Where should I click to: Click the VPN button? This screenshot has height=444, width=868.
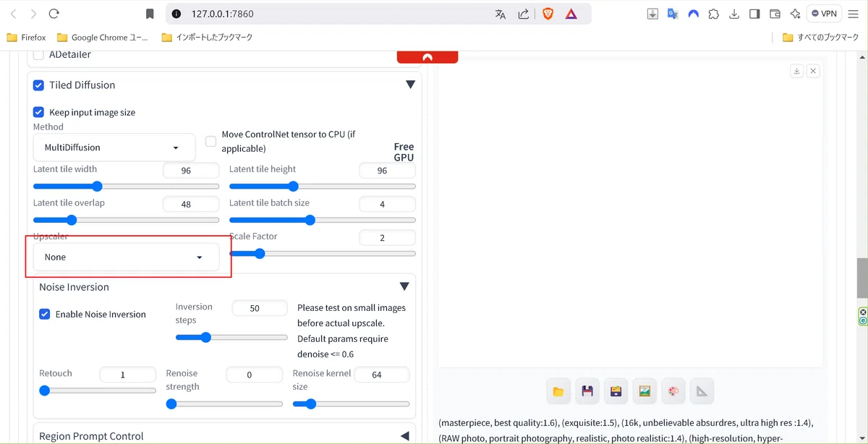824,14
